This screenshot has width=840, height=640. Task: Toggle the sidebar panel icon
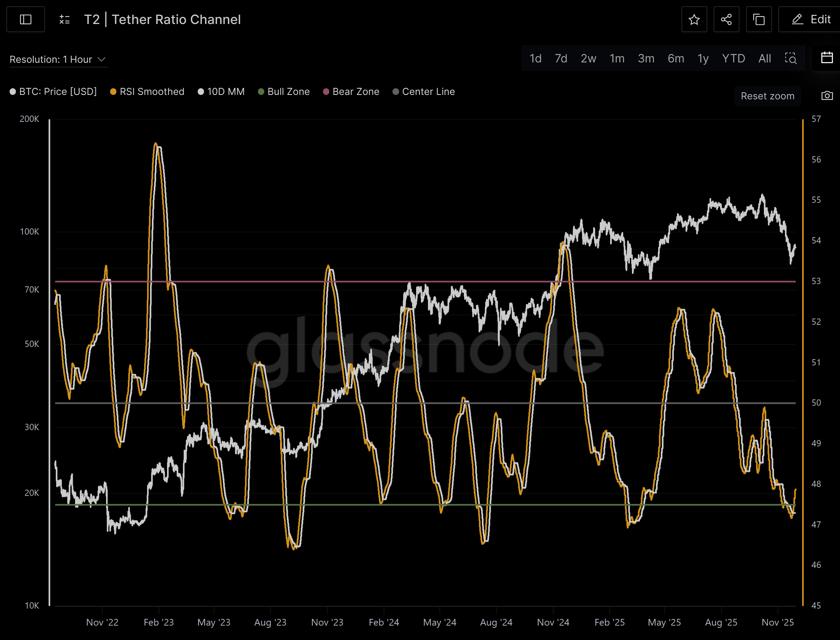(x=25, y=20)
